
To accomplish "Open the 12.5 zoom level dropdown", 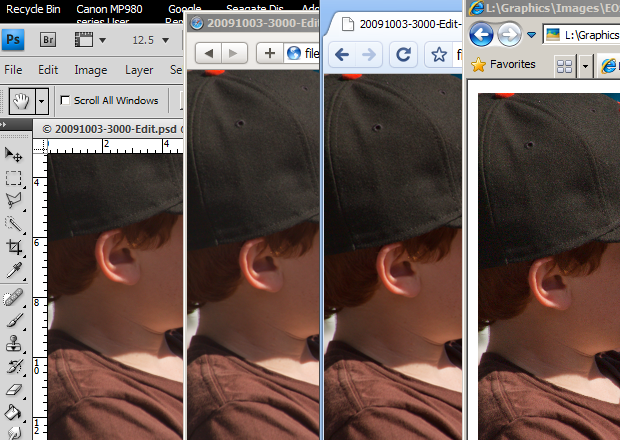I will [165, 40].
